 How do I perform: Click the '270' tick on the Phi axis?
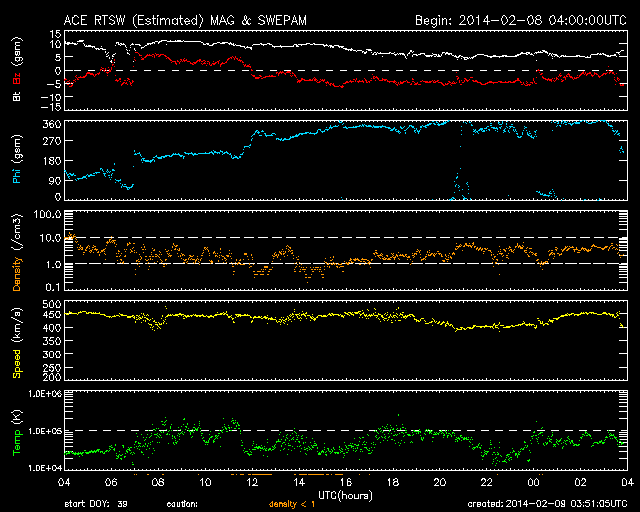click(52, 141)
